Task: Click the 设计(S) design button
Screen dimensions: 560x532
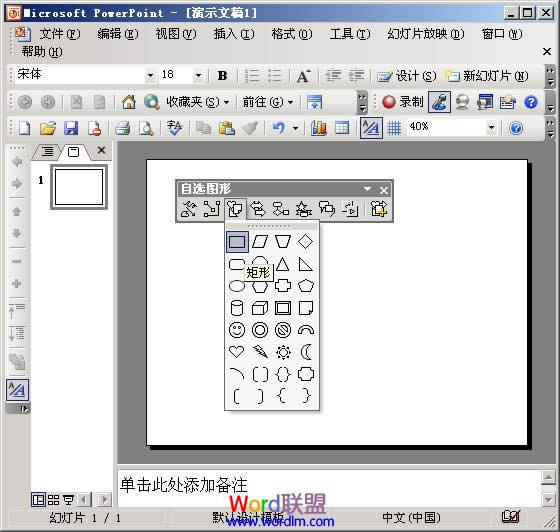Action: coord(407,76)
